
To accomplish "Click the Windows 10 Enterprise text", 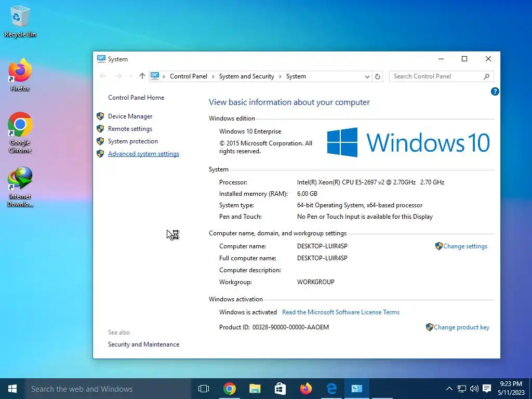I will (x=250, y=131).
